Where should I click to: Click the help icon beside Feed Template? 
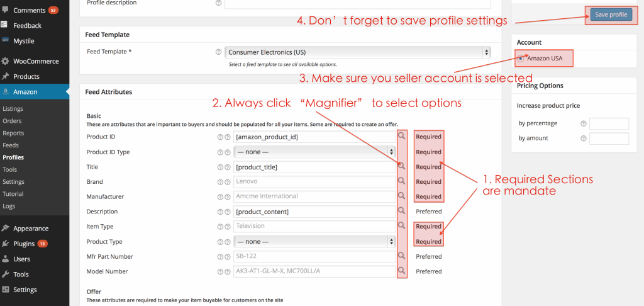218,52
